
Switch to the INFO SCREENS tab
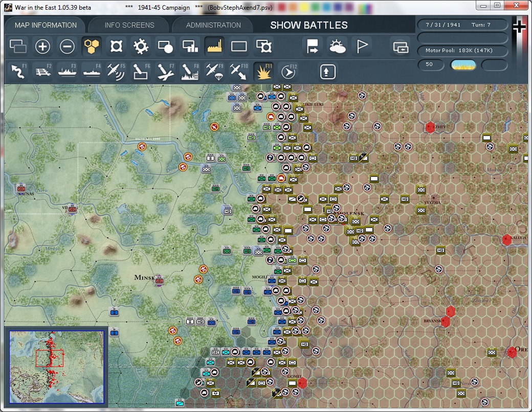tap(129, 25)
